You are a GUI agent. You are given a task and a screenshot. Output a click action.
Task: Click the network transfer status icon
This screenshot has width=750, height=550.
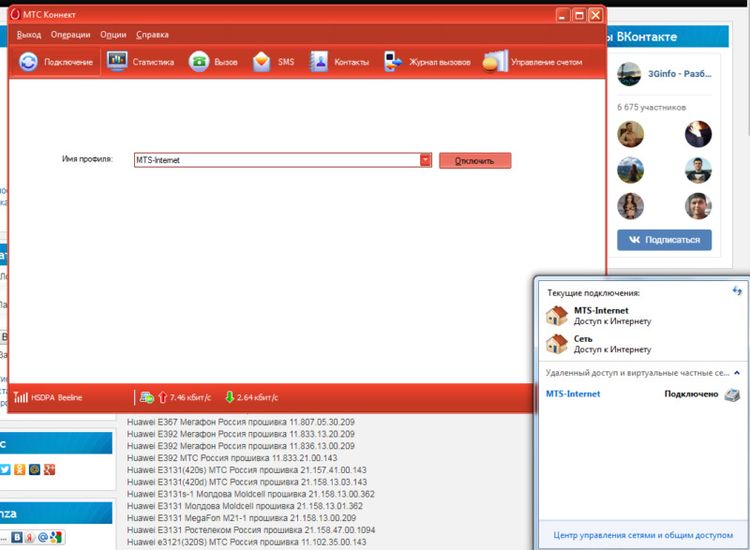coord(146,397)
